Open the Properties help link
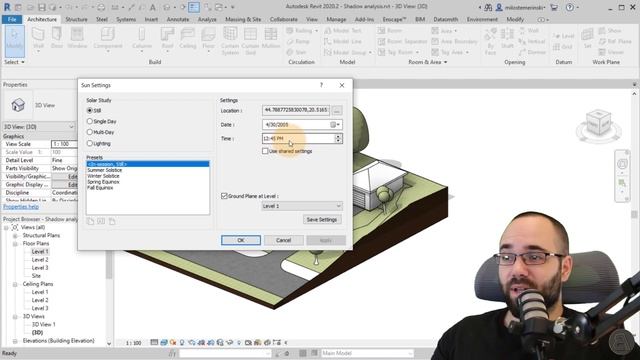The width and height of the screenshot is (640, 360). pyautogui.click(x=21, y=207)
